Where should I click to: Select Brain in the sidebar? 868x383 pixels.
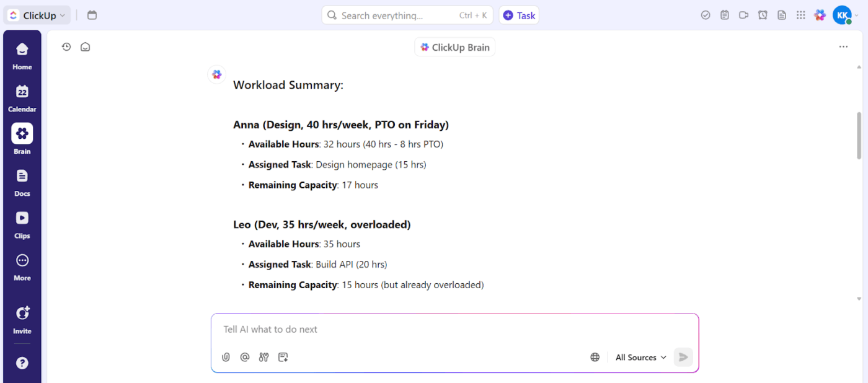22,140
